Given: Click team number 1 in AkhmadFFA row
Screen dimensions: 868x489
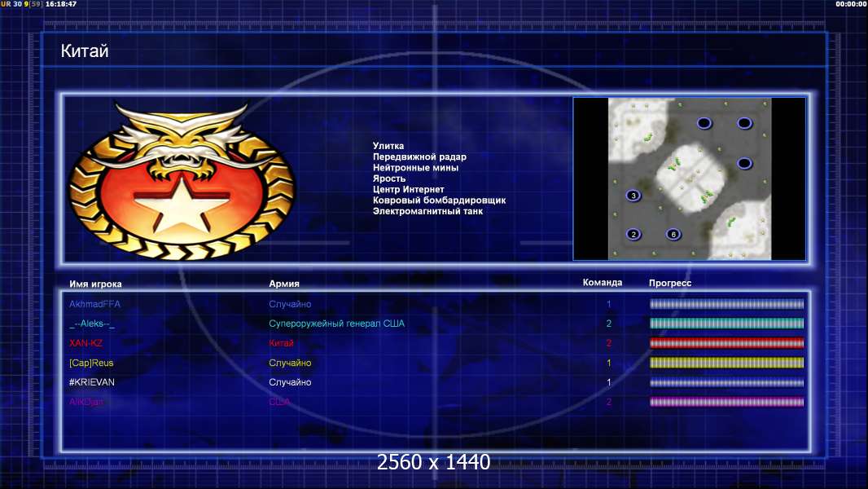Looking at the screenshot, I should 609,304.
